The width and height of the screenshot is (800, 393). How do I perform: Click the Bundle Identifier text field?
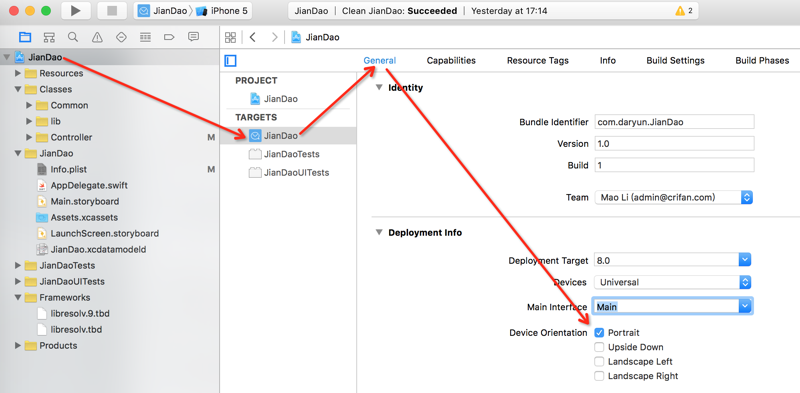(x=674, y=122)
